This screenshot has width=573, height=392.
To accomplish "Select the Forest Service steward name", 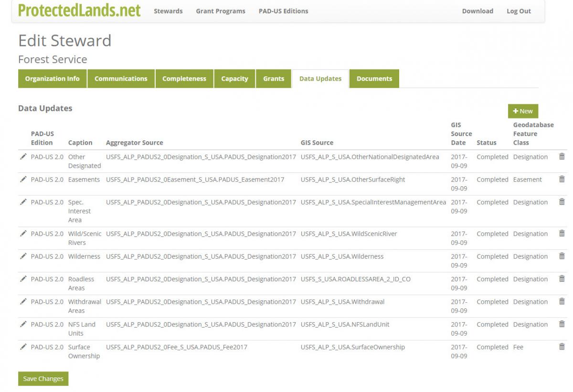I will point(53,60).
